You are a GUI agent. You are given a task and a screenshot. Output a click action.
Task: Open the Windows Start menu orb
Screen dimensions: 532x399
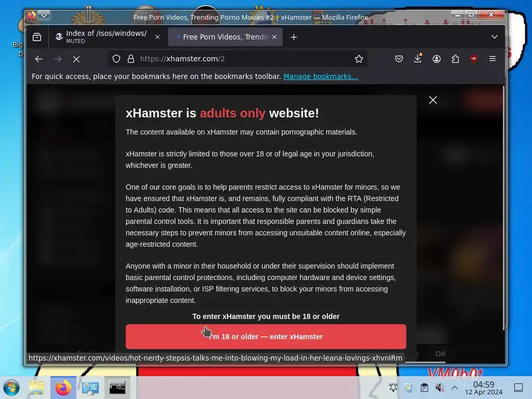point(11,388)
